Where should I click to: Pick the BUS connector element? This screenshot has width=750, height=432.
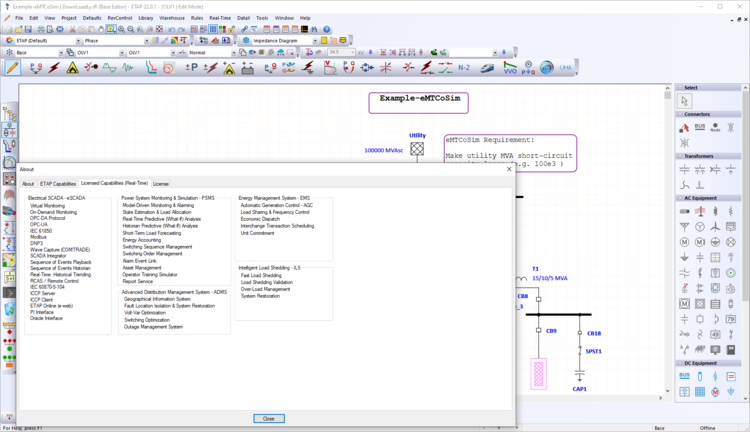click(685, 128)
